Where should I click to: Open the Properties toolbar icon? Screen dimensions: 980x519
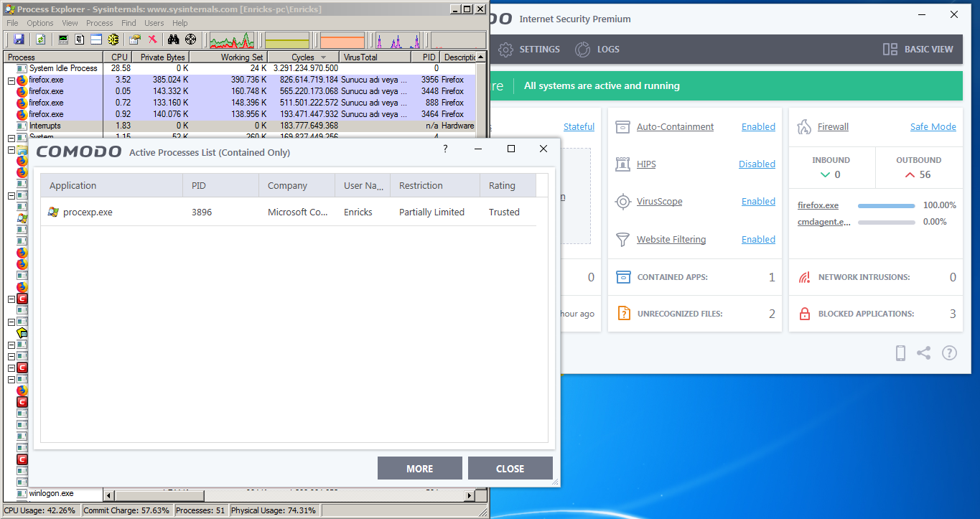[134, 39]
